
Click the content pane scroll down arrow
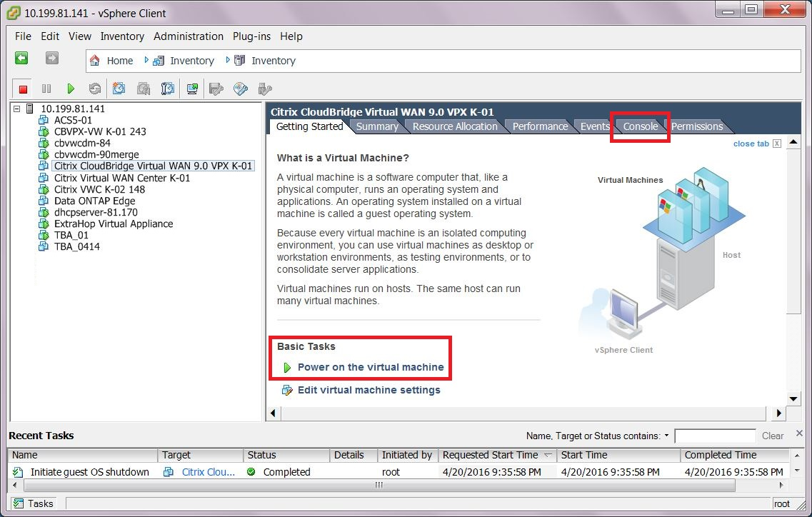(793, 398)
